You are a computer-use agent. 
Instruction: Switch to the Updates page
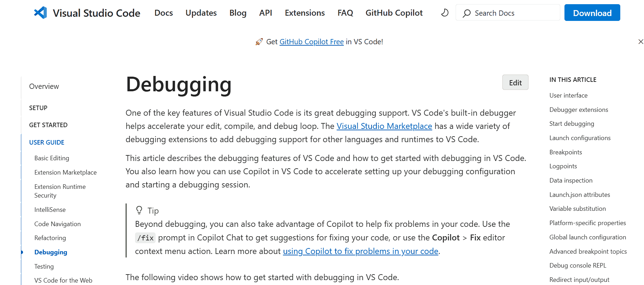[x=201, y=13]
